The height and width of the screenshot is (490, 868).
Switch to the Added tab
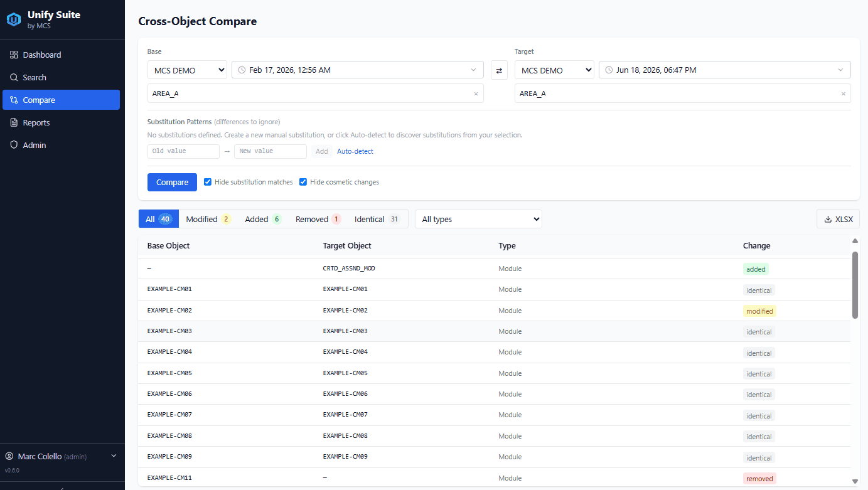(x=263, y=219)
